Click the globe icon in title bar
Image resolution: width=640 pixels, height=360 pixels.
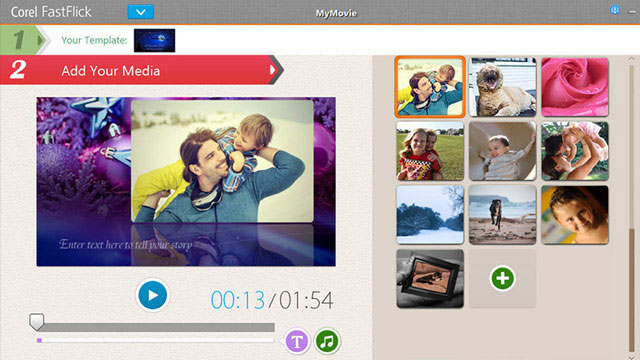[x=615, y=10]
